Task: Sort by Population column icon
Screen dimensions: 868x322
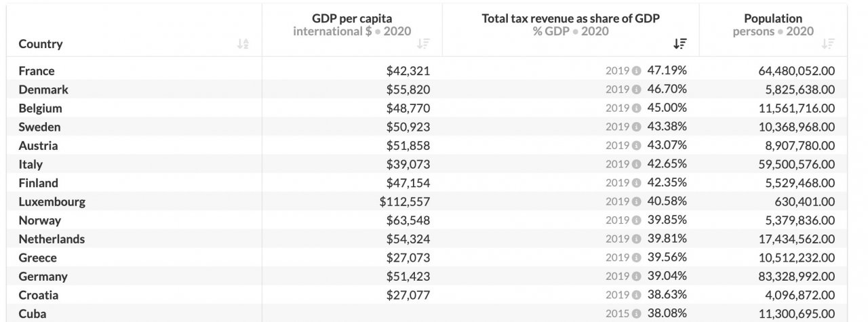Action: (828, 44)
